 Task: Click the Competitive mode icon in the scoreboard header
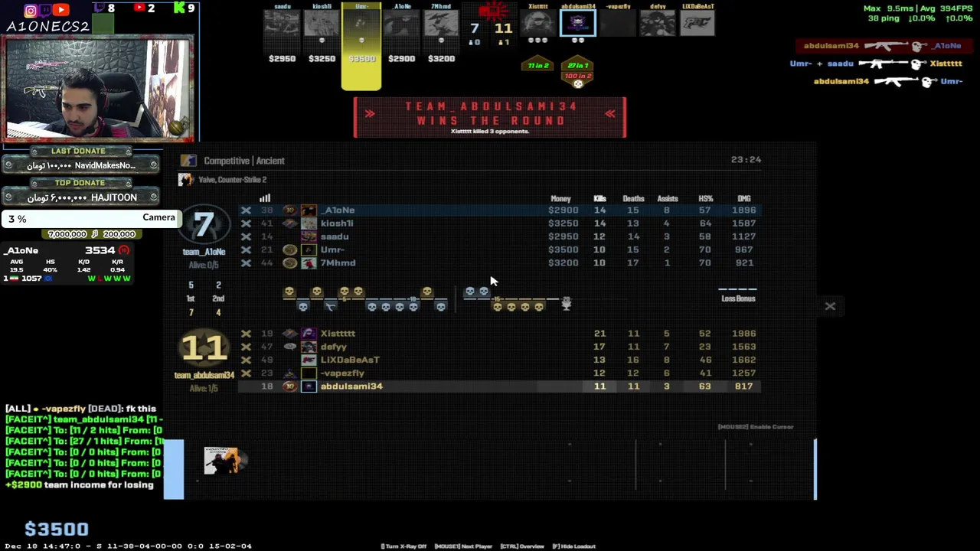(188, 161)
